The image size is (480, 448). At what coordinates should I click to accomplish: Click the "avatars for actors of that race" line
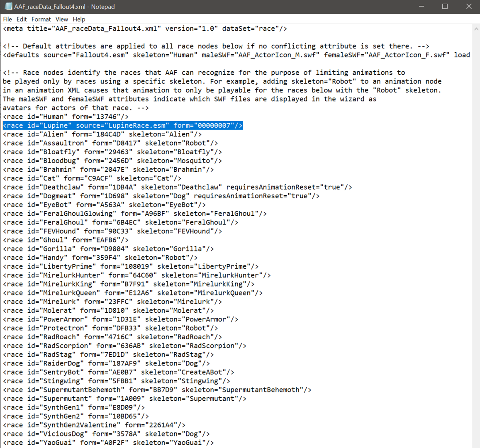[76, 108]
